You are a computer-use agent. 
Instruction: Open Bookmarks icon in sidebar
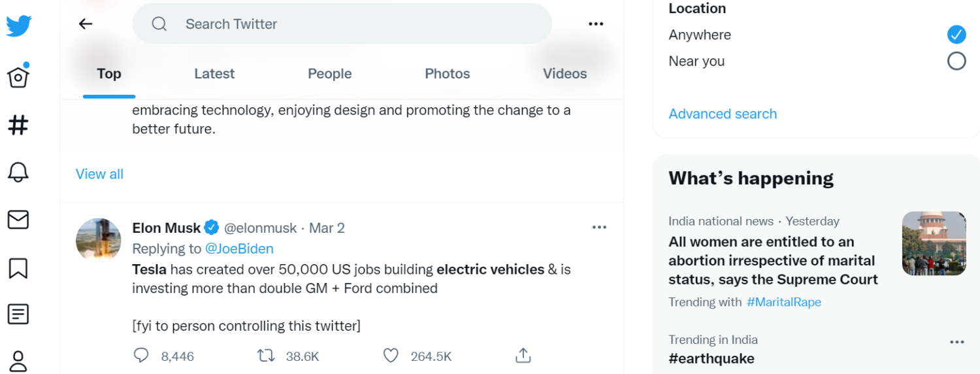pyautogui.click(x=18, y=267)
